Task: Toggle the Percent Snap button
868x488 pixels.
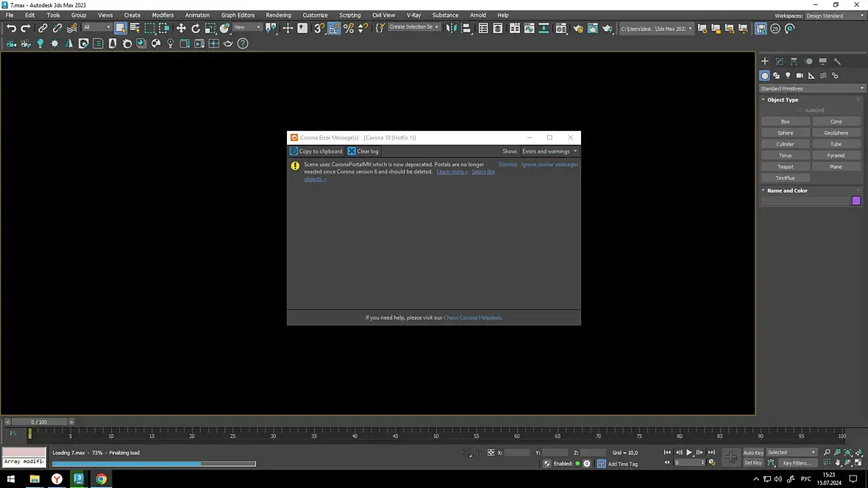Action: click(349, 28)
